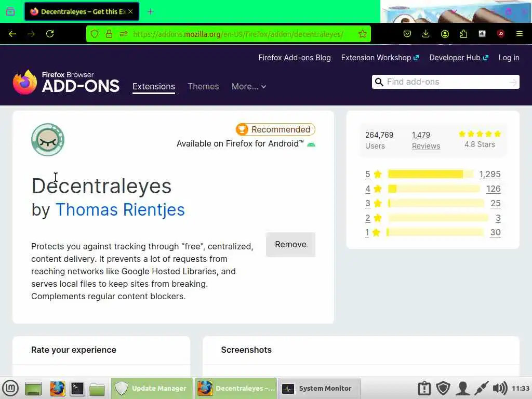Open the 126 four-star reviews count
Image resolution: width=532 pixels, height=399 pixels.
pyautogui.click(x=494, y=189)
